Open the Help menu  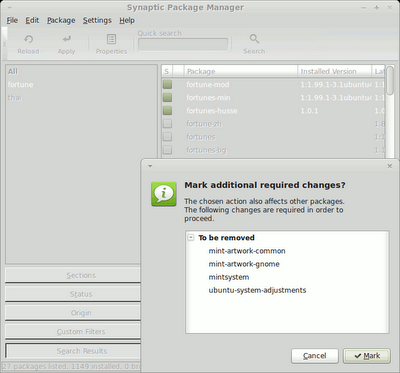pos(127,20)
